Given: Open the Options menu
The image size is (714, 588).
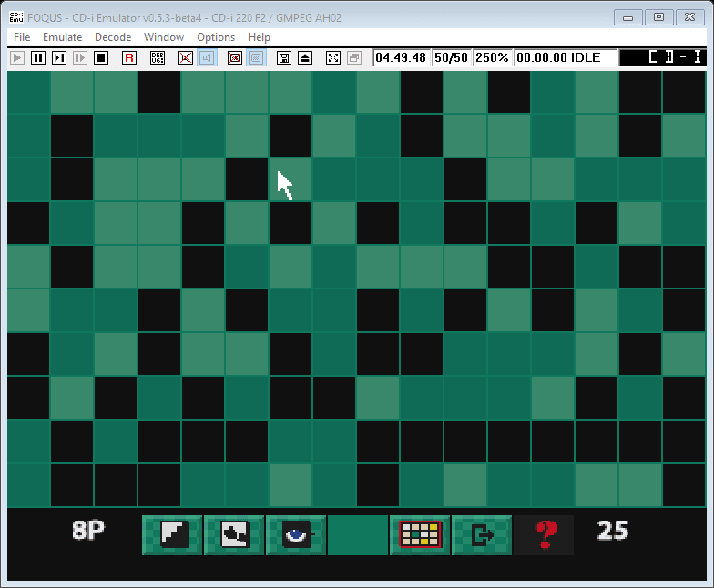Looking at the screenshot, I should [x=216, y=37].
